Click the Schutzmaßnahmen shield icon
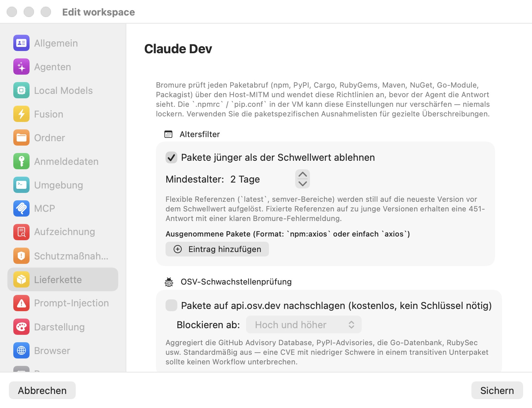Screen dimensions: 532x408 (x=21, y=256)
